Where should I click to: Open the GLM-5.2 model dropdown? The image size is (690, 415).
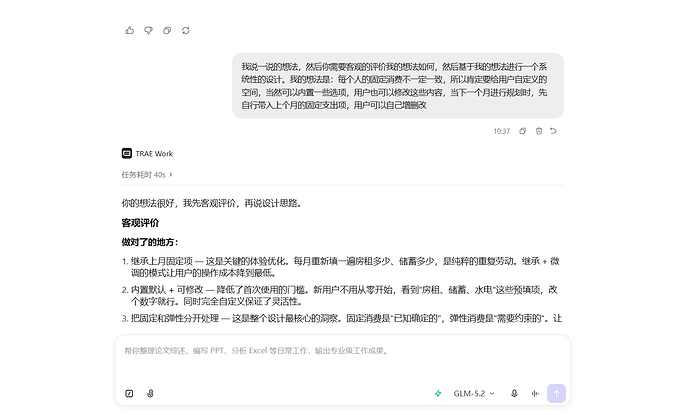473,393
